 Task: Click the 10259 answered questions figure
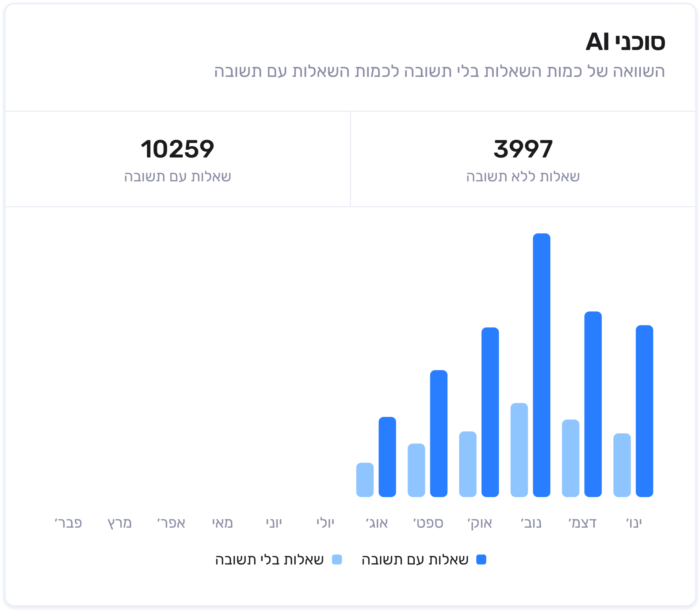[177, 149]
